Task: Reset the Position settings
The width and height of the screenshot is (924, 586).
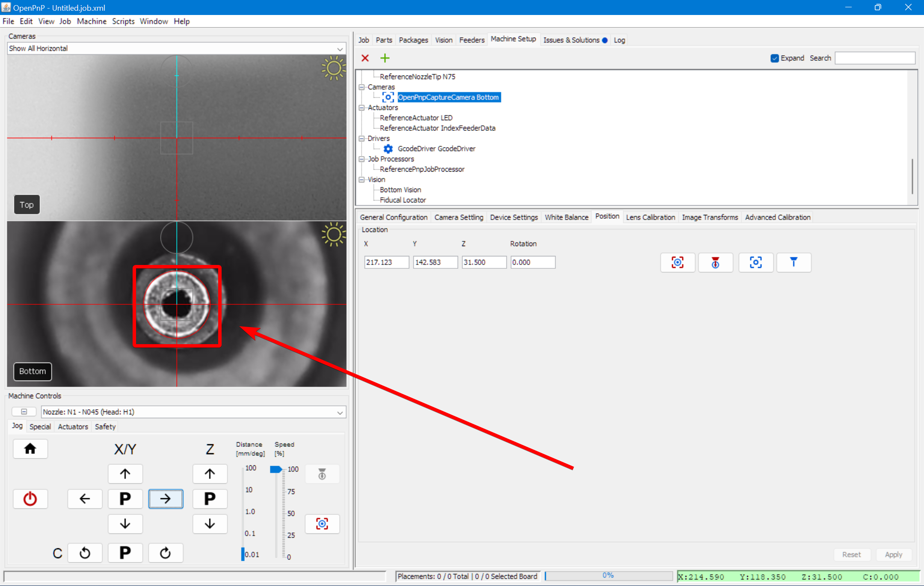Action: pos(852,554)
